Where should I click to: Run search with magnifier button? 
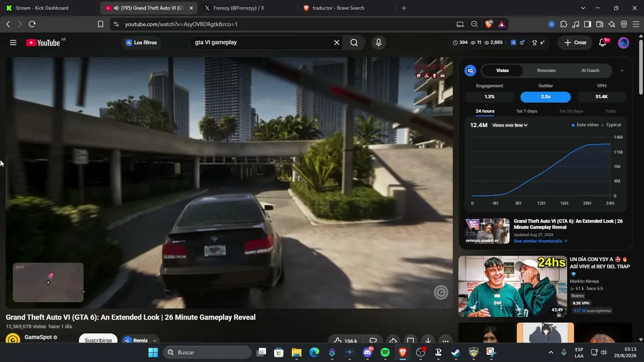pos(354,43)
